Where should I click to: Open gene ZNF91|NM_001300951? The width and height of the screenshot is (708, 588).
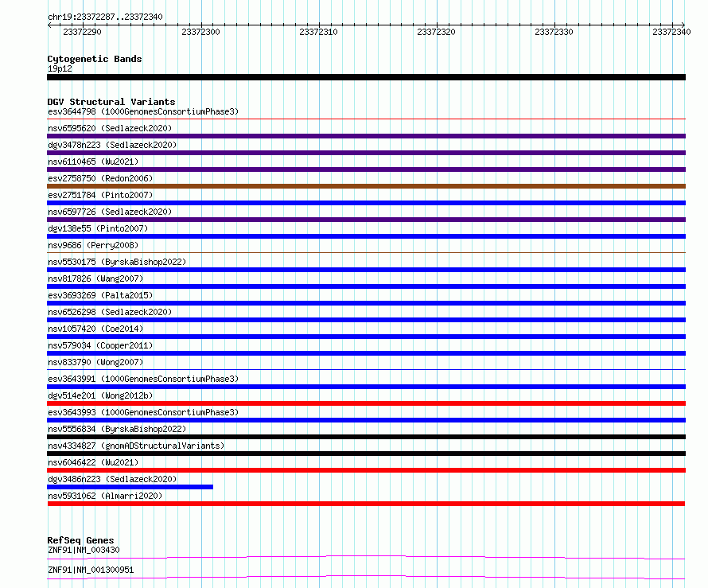(91, 570)
